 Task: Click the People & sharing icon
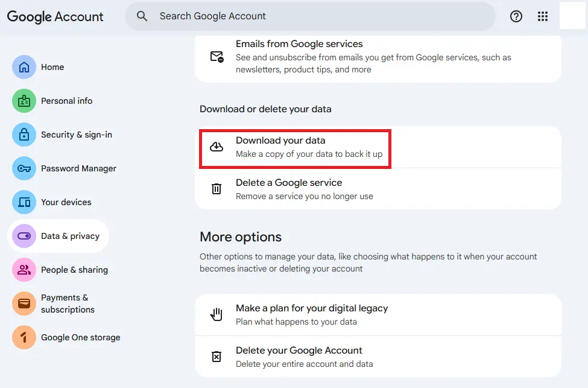point(24,270)
